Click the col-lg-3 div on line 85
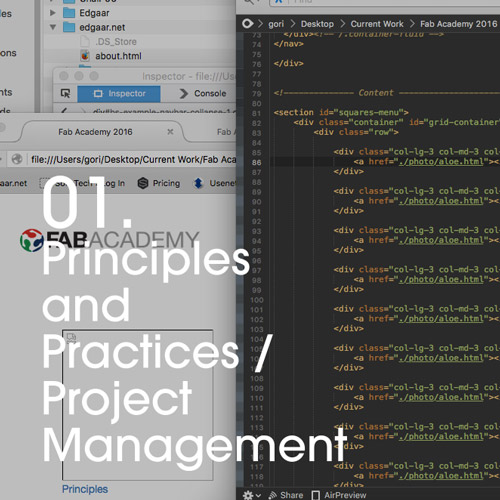500x500 pixels. click(416, 152)
